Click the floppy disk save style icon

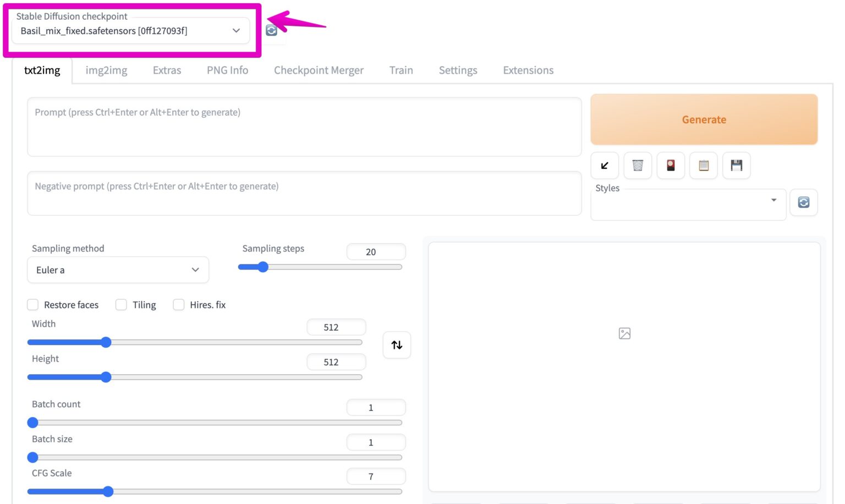pos(737,166)
